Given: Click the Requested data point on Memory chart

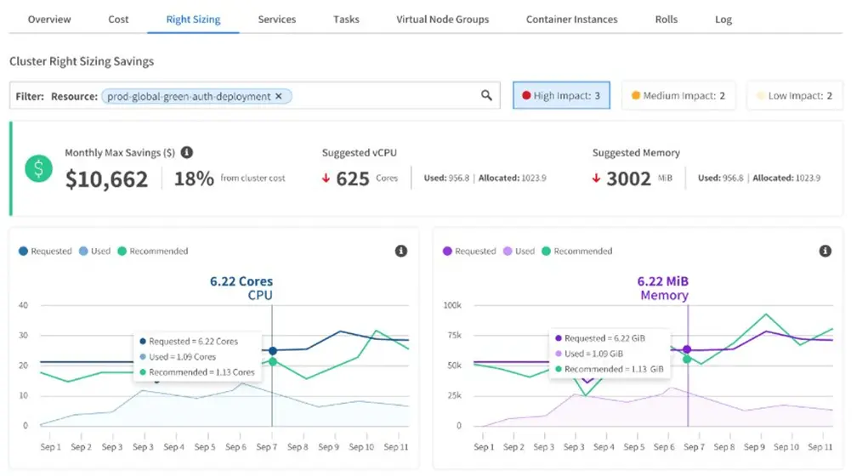Looking at the screenshot, I should (687, 349).
